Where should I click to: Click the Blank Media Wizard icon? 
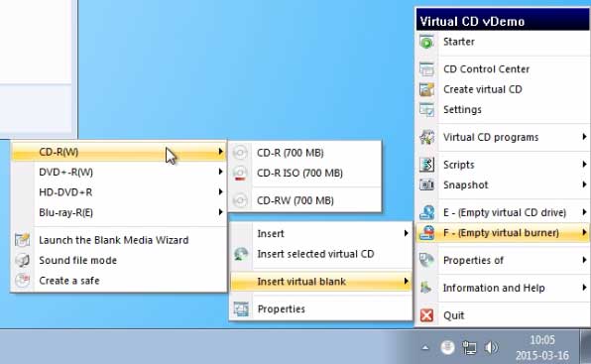[22, 240]
